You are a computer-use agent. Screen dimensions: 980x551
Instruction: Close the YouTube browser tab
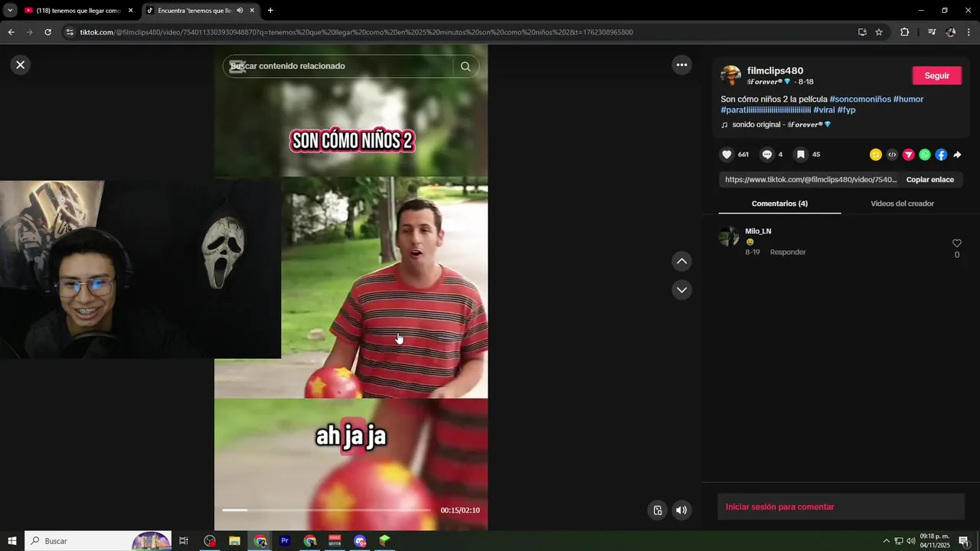coord(130,11)
